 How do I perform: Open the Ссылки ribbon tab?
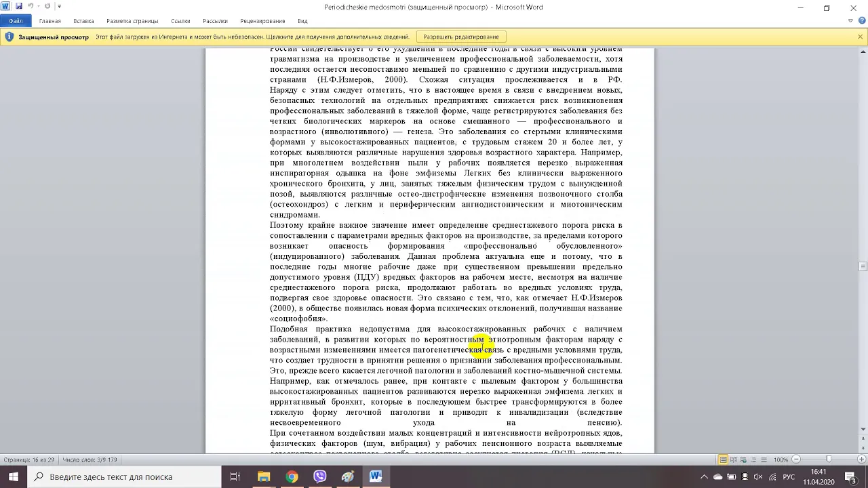180,21
